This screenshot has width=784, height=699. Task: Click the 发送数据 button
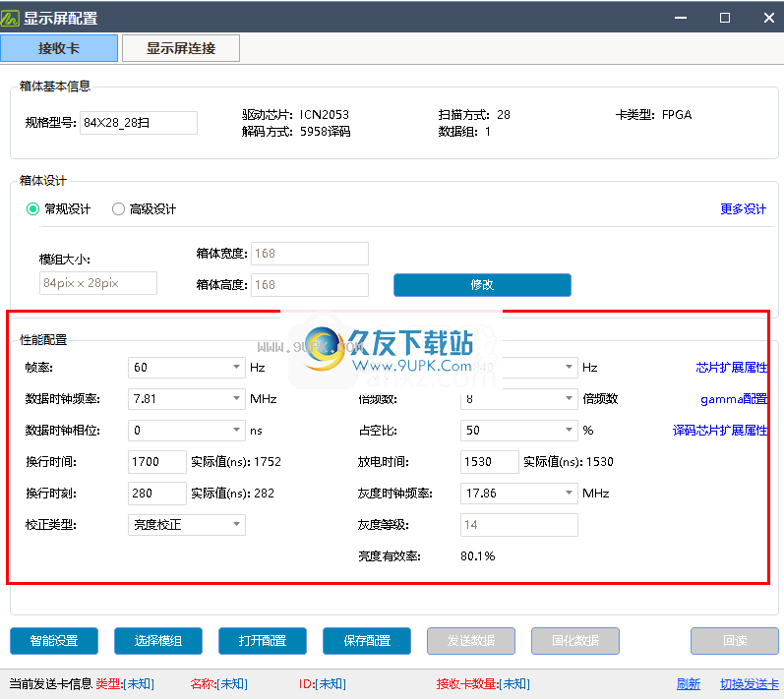(471, 641)
